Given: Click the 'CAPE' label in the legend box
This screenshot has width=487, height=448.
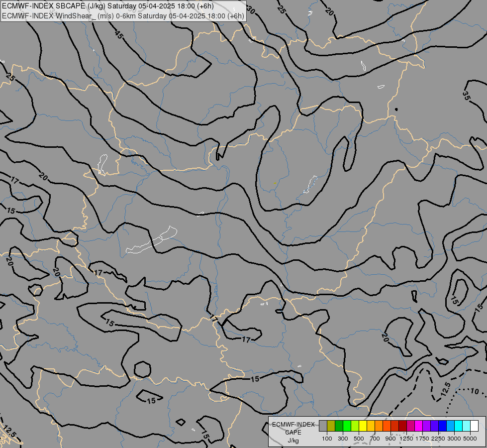Looking at the screenshot, I should click(x=293, y=433).
